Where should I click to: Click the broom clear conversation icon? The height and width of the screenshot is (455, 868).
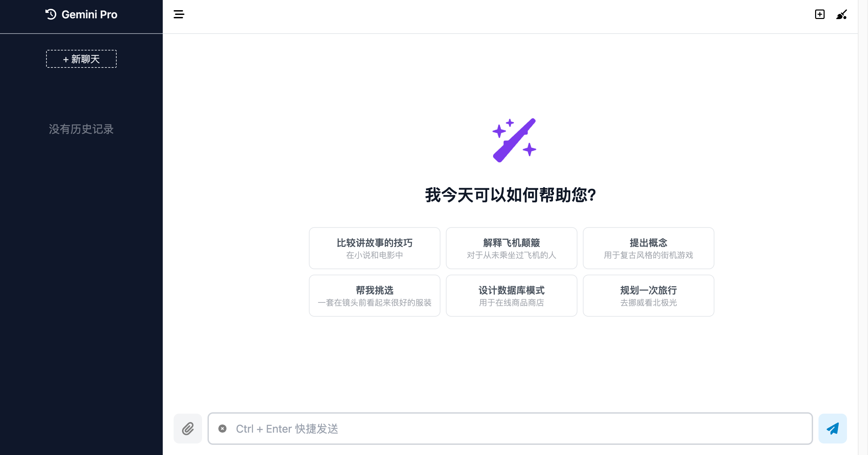tap(842, 14)
